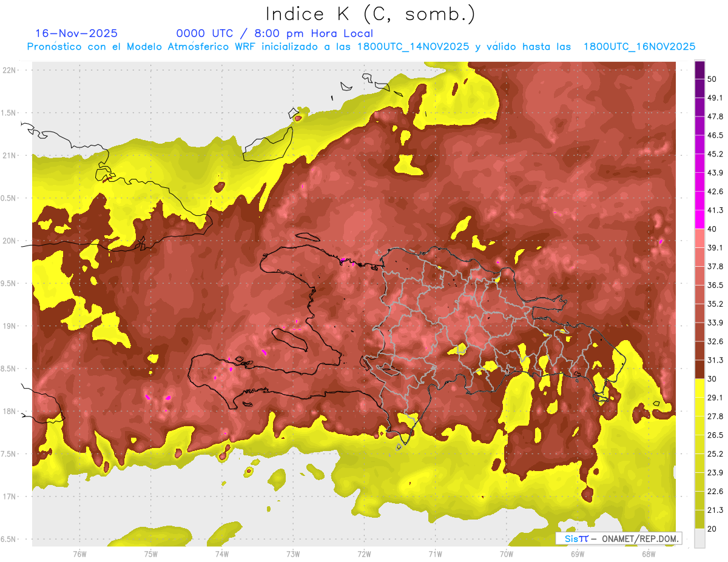Click the '22N' latitude label

[10, 70]
